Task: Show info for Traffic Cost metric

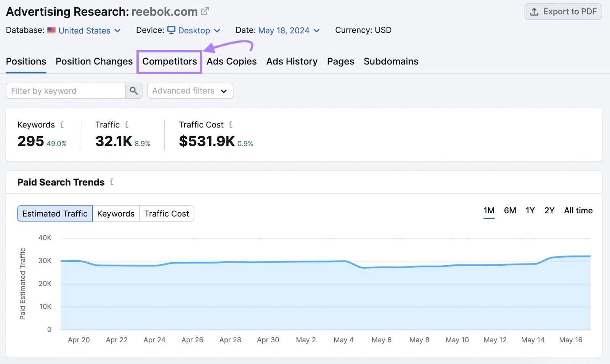Action: coord(231,125)
